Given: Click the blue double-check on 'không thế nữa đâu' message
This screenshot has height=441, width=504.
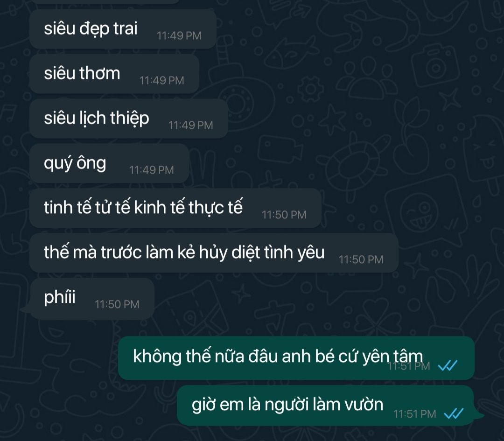Looking at the screenshot, I should pos(448,365).
